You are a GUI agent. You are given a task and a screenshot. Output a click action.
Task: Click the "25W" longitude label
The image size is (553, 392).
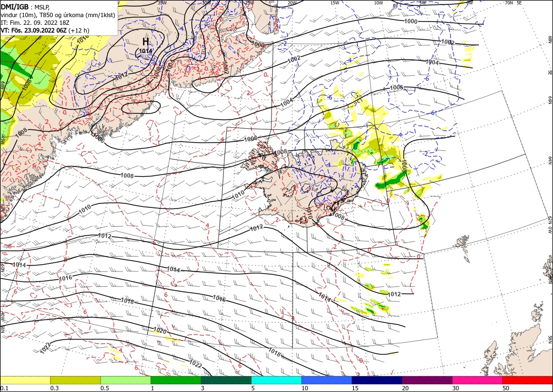tap(249, 2)
